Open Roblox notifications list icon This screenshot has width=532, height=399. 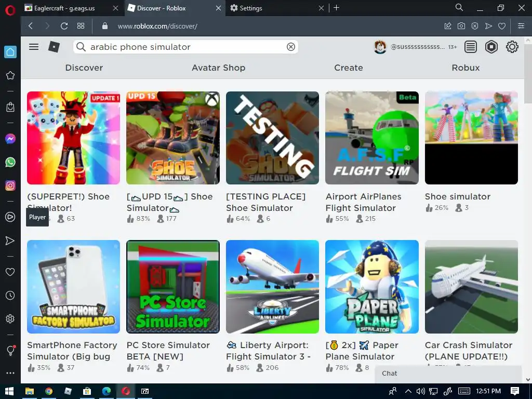click(471, 47)
